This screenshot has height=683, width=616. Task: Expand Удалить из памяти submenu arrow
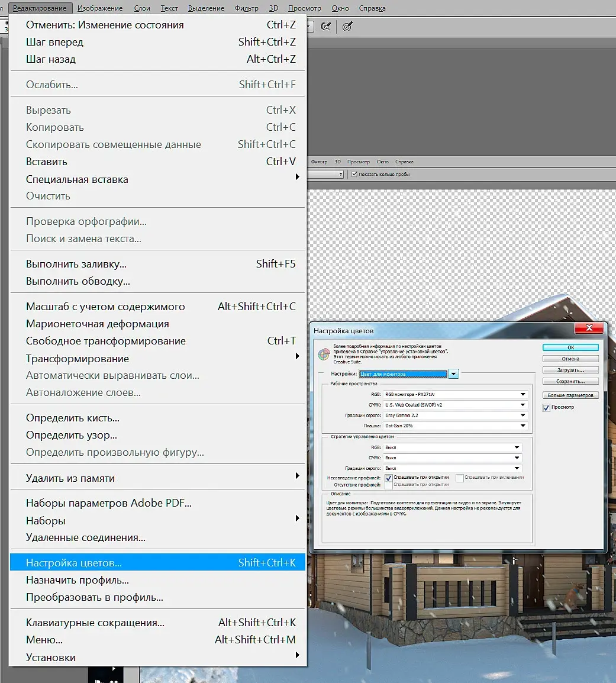(297, 476)
